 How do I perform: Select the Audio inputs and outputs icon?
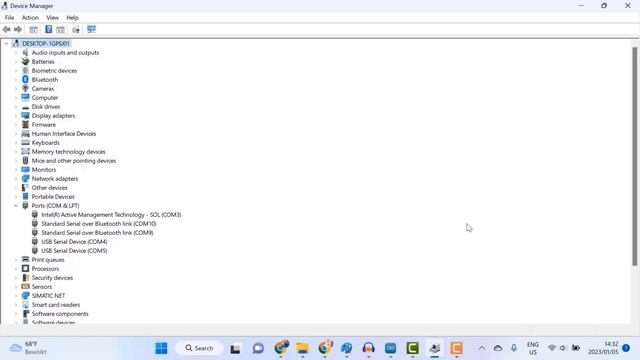pos(25,53)
